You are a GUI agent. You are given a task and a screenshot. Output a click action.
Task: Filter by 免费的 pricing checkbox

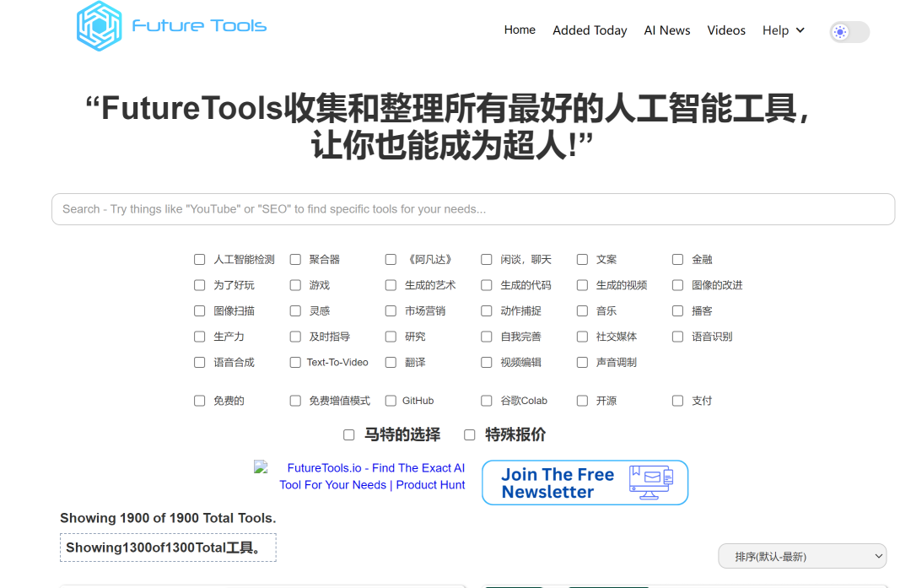click(x=199, y=401)
